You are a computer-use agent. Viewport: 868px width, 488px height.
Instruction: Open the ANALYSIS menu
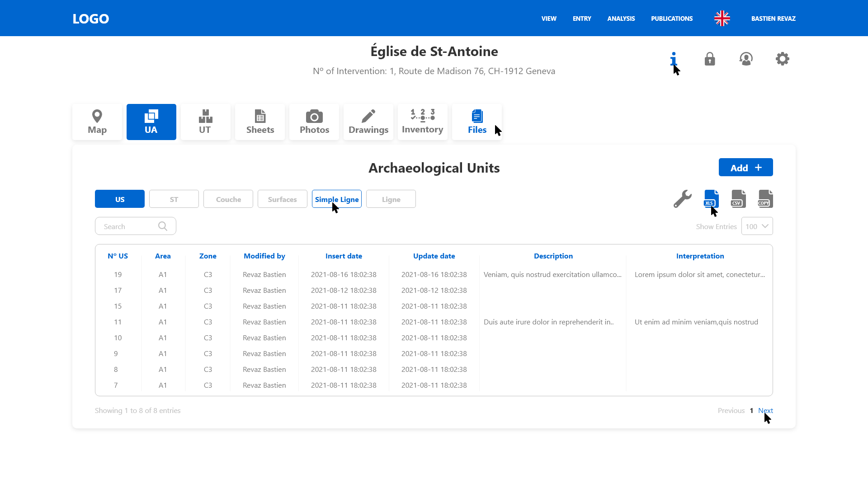point(621,19)
